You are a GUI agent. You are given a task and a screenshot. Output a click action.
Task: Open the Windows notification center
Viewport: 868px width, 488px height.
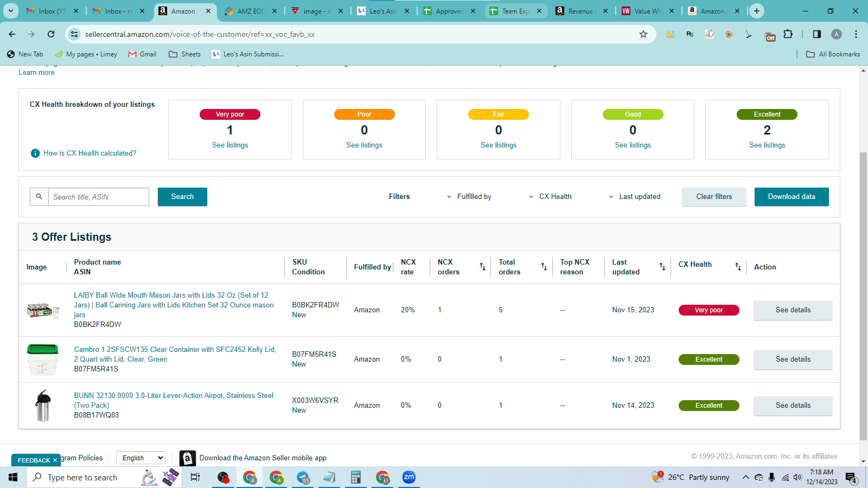tap(851, 478)
